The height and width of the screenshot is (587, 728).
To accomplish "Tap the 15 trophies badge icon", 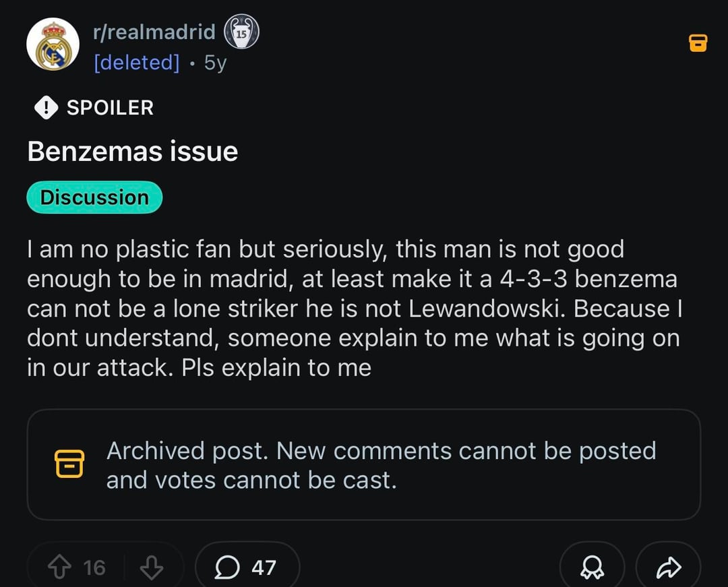I will [x=241, y=32].
